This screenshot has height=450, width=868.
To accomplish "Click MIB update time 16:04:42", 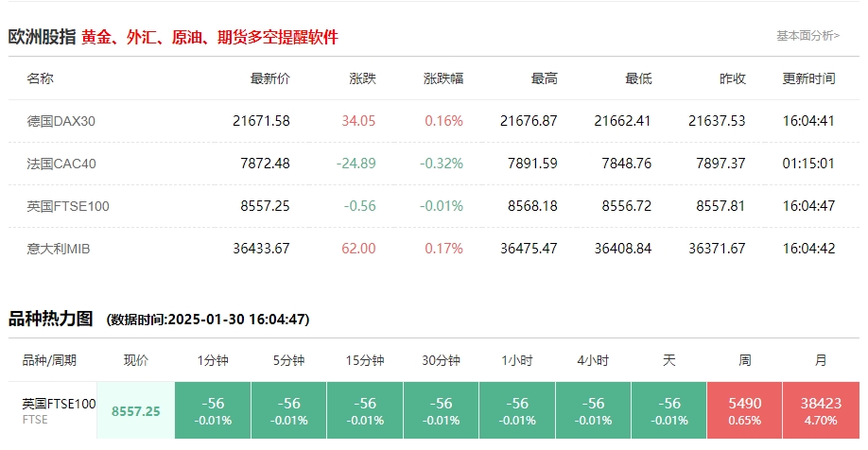I will point(808,249).
